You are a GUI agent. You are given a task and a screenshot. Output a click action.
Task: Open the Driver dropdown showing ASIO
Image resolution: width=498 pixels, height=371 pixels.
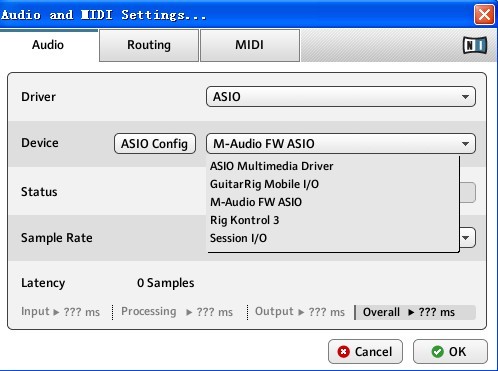click(341, 97)
